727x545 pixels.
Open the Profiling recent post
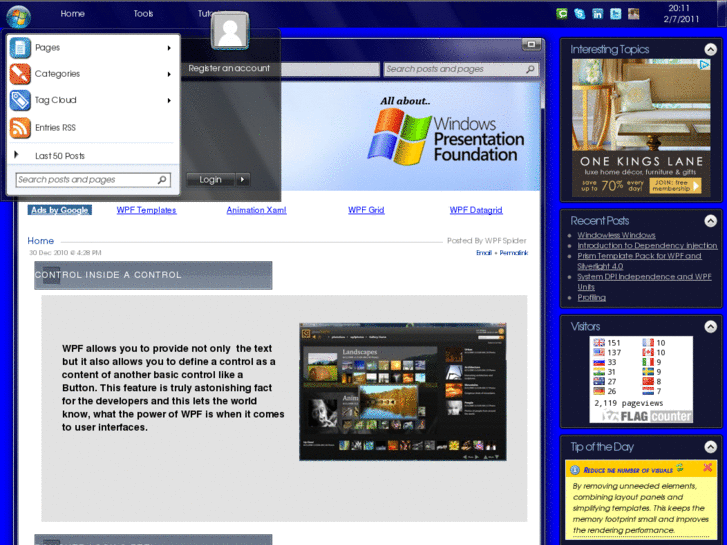click(592, 297)
